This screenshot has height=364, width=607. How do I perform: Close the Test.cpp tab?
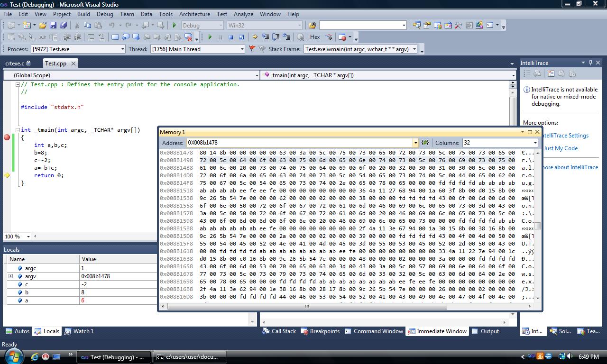74,63
